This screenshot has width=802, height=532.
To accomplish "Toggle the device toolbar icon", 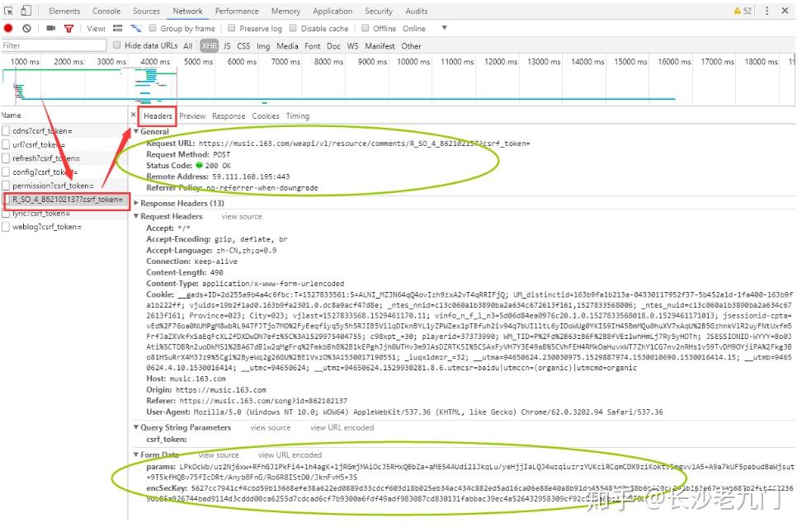I will pos(26,11).
